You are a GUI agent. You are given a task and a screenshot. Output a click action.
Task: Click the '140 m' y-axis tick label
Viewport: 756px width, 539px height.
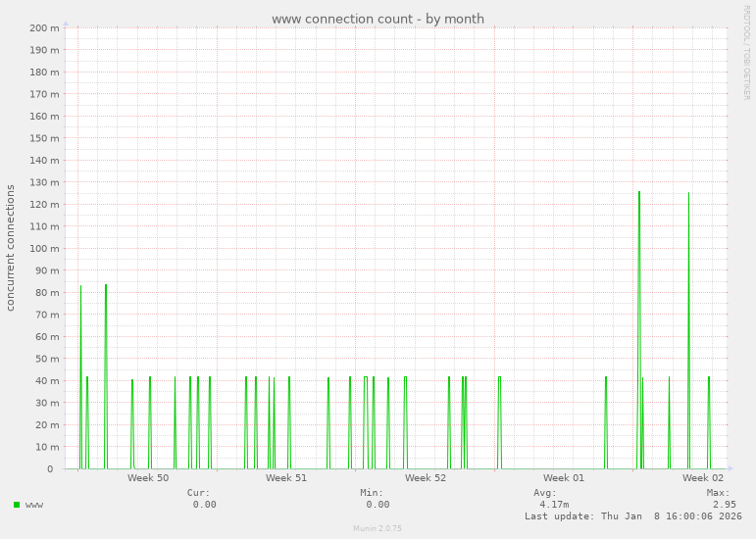pyautogui.click(x=44, y=161)
